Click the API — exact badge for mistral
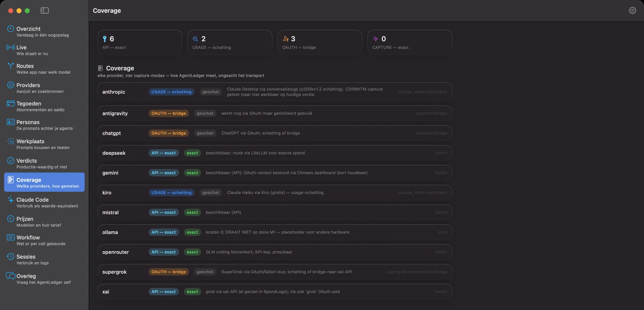The image size is (644, 310). click(x=164, y=212)
